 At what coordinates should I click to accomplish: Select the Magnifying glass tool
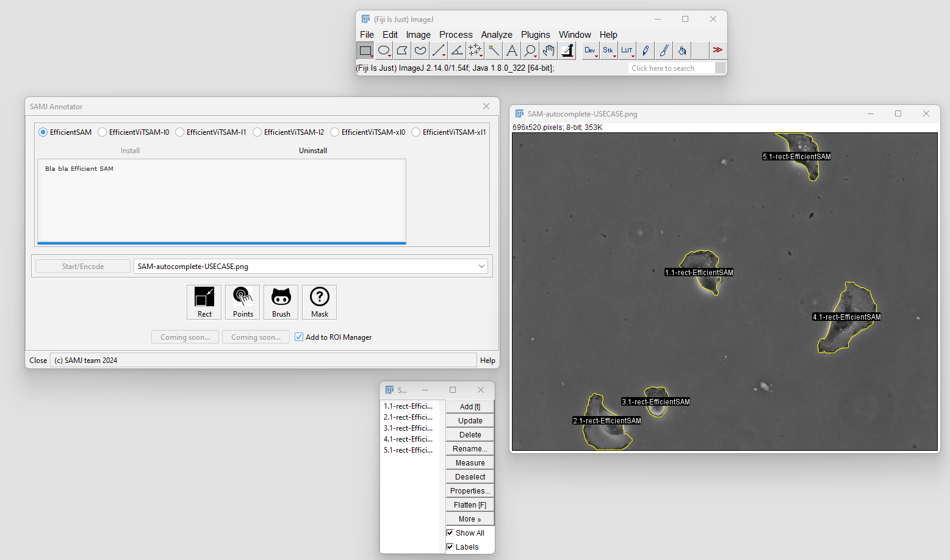530,51
